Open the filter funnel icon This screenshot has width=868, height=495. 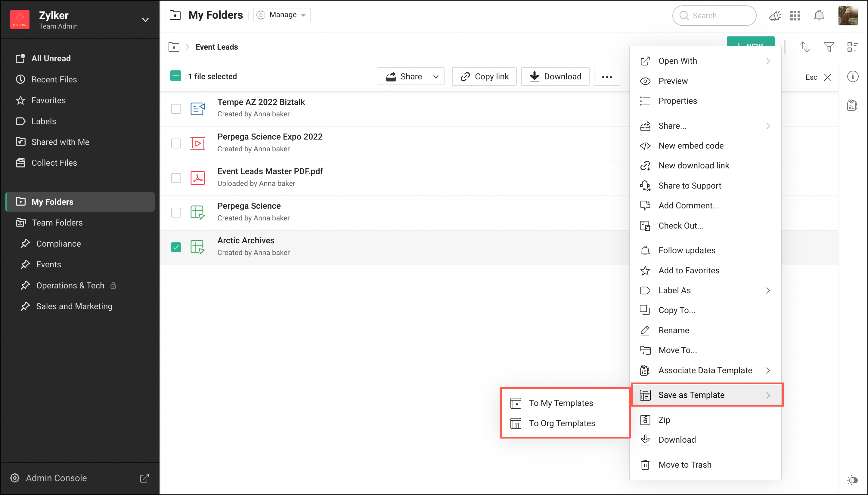[829, 47]
